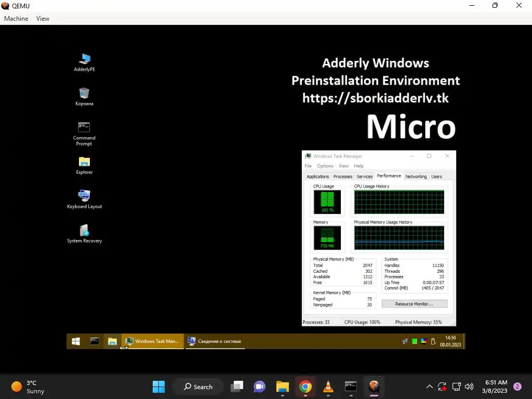This screenshot has height=399, width=532.
Task: Click the host network tray icon
Action: coord(456,387)
